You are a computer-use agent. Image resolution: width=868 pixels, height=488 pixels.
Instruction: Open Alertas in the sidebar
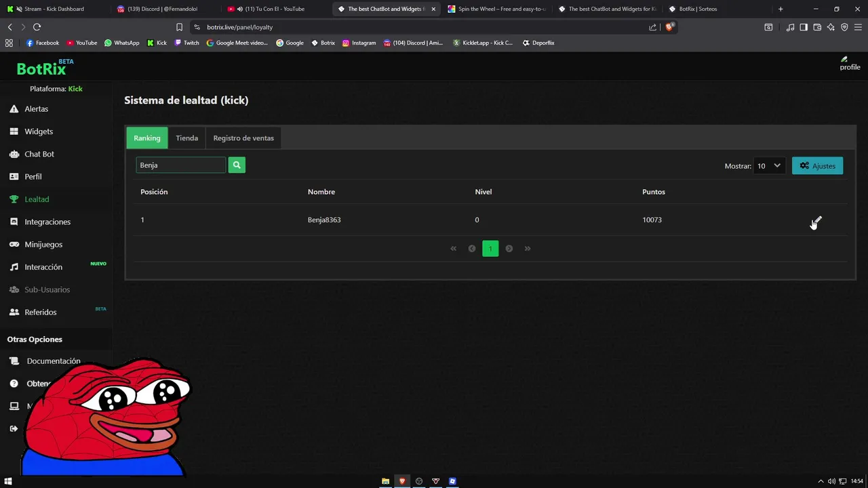[x=36, y=108]
